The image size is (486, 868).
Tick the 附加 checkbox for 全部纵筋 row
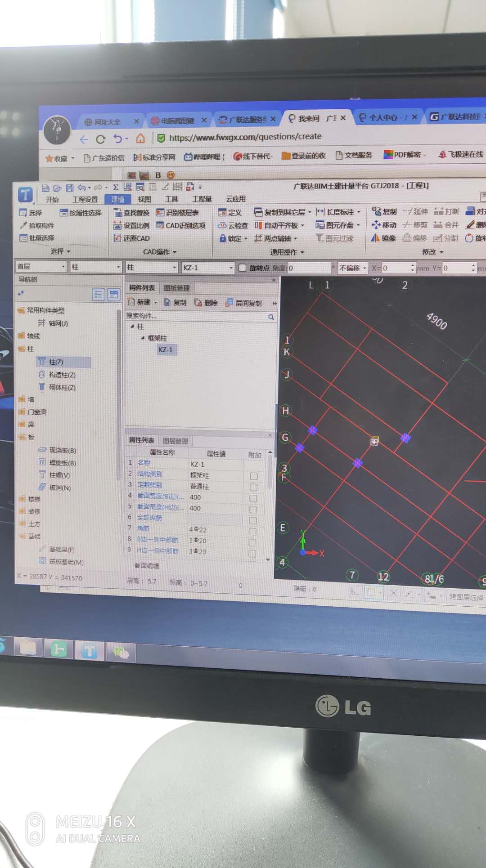(x=253, y=520)
